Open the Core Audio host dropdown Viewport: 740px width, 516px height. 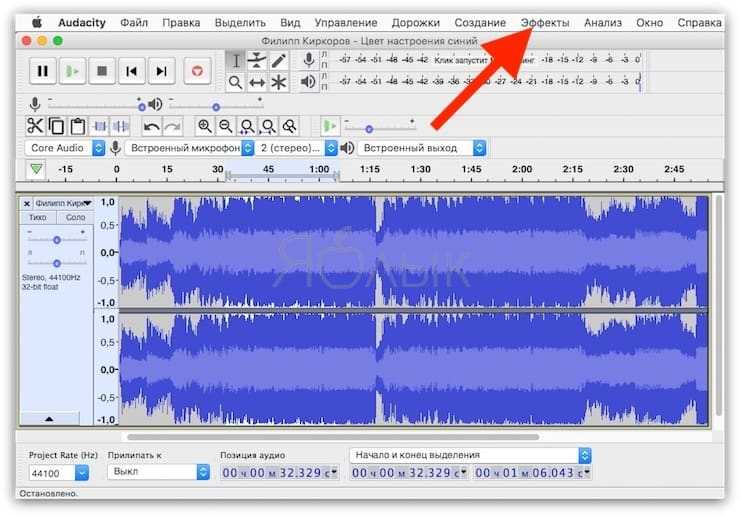(65, 148)
